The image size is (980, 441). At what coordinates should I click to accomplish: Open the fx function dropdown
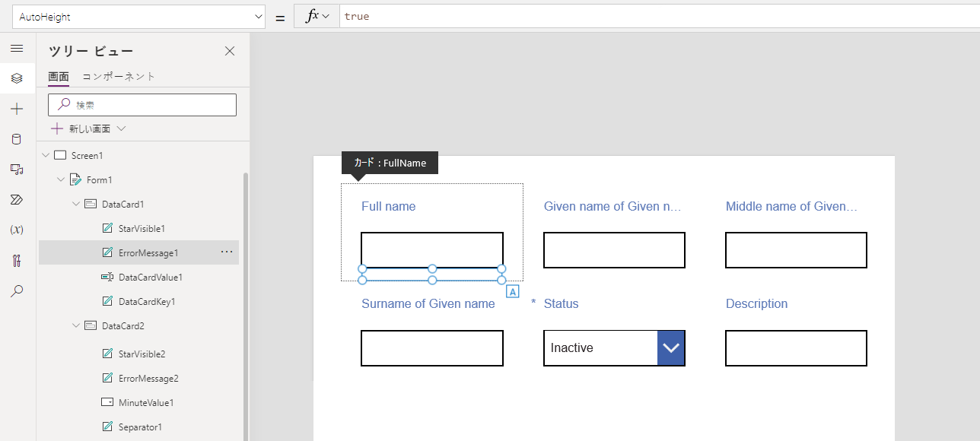tap(317, 16)
